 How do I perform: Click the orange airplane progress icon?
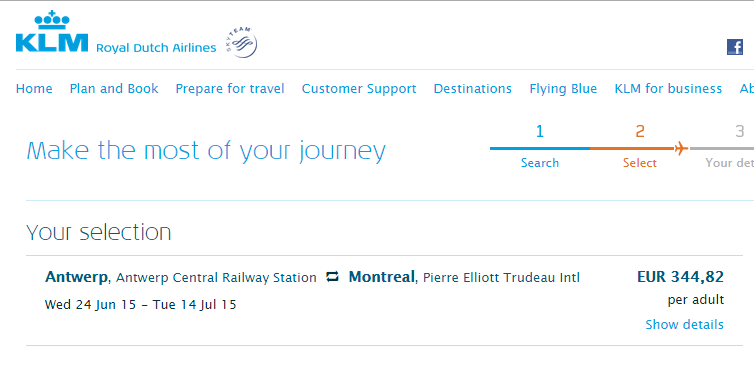pyautogui.click(x=681, y=148)
